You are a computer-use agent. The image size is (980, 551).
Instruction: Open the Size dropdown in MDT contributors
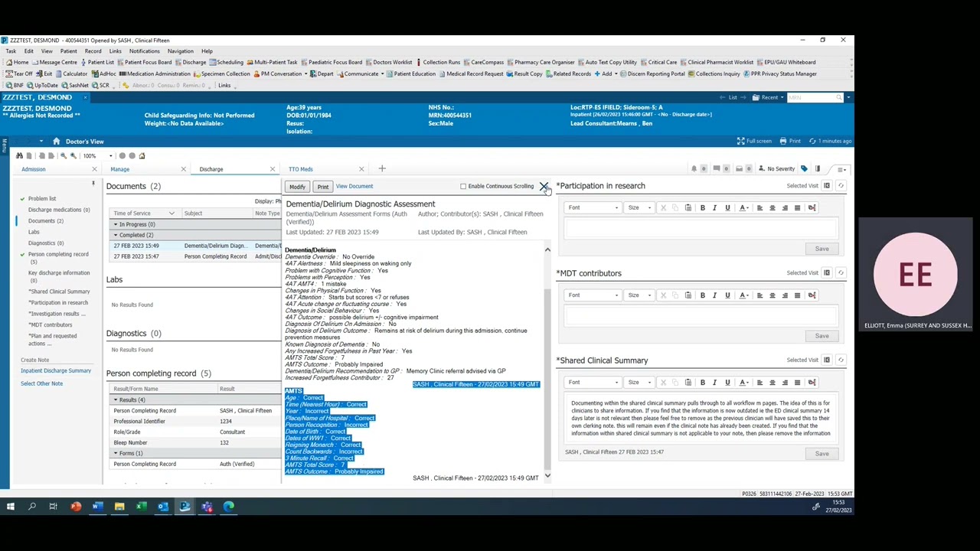(x=639, y=295)
